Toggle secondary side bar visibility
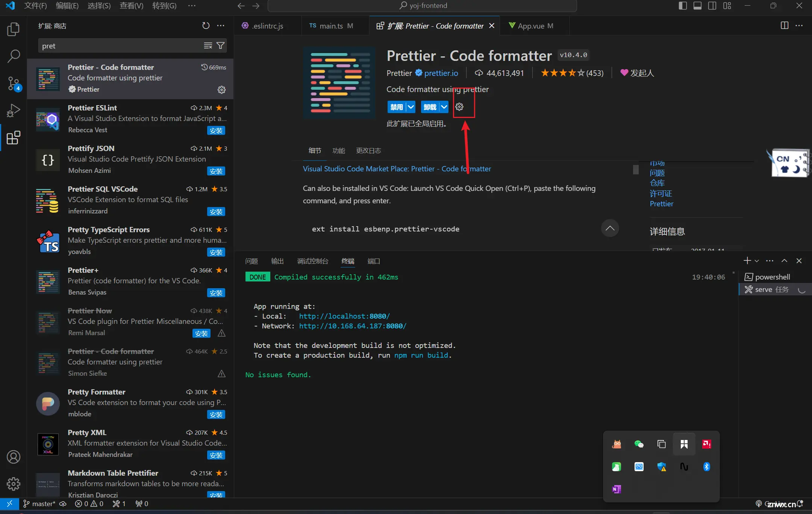Viewport: 812px width, 514px height. (712, 6)
